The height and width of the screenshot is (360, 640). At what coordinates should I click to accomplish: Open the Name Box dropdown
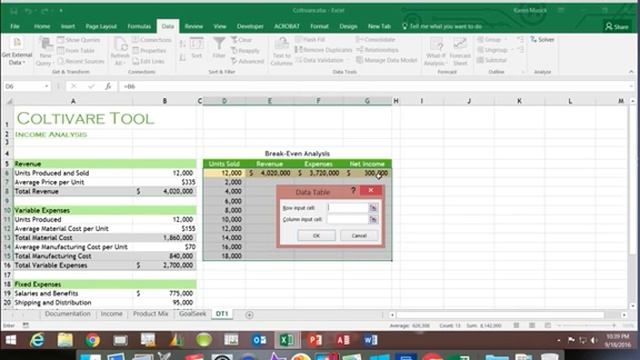click(x=47, y=87)
